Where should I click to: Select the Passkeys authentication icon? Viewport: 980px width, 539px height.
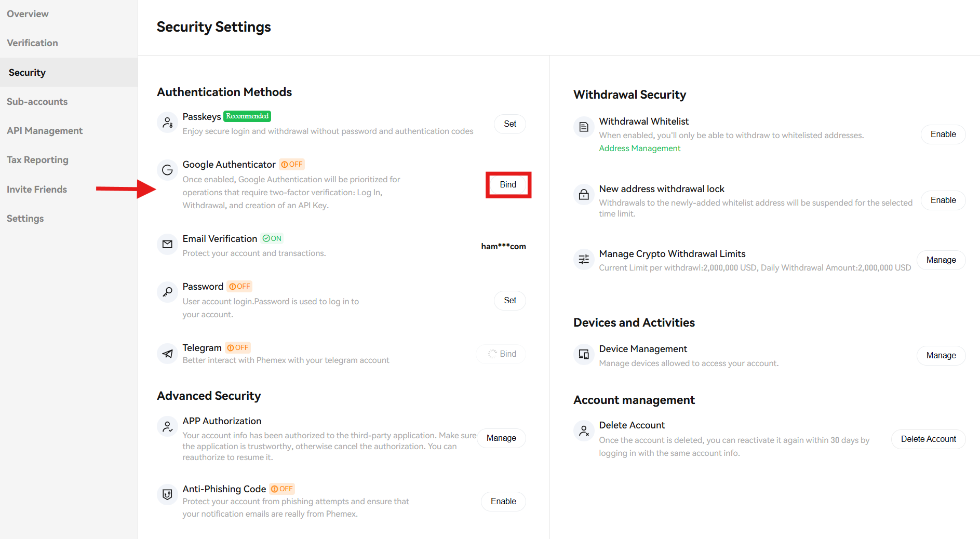click(167, 123)
